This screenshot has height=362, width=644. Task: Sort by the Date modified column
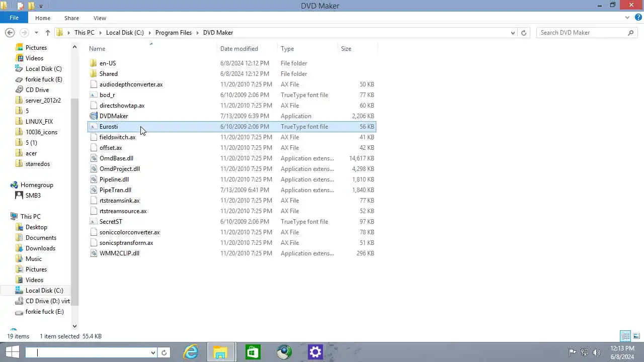(x=247, y=49)
